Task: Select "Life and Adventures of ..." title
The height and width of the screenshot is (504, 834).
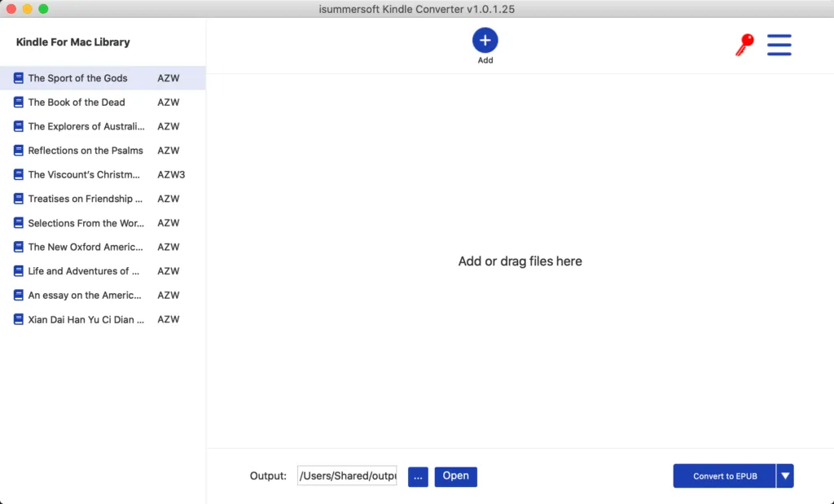Action: click(x=84, y=271)
